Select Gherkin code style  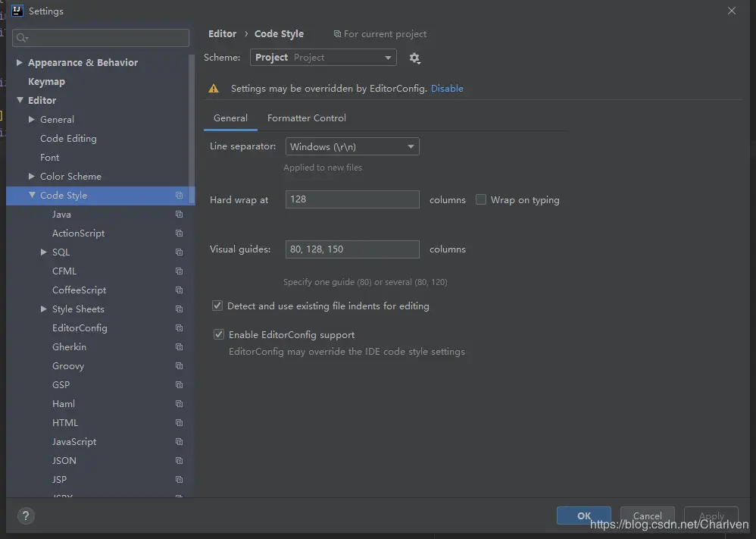pyautogui.click(x=69, y=347)
